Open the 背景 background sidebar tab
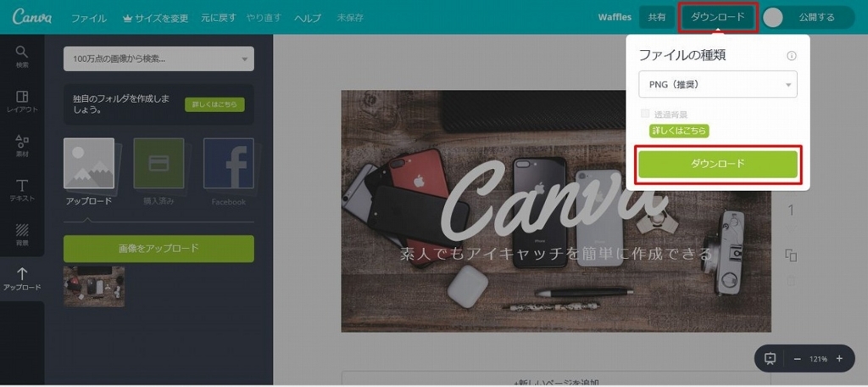This screenshot has height=387, width=868. 22,235
